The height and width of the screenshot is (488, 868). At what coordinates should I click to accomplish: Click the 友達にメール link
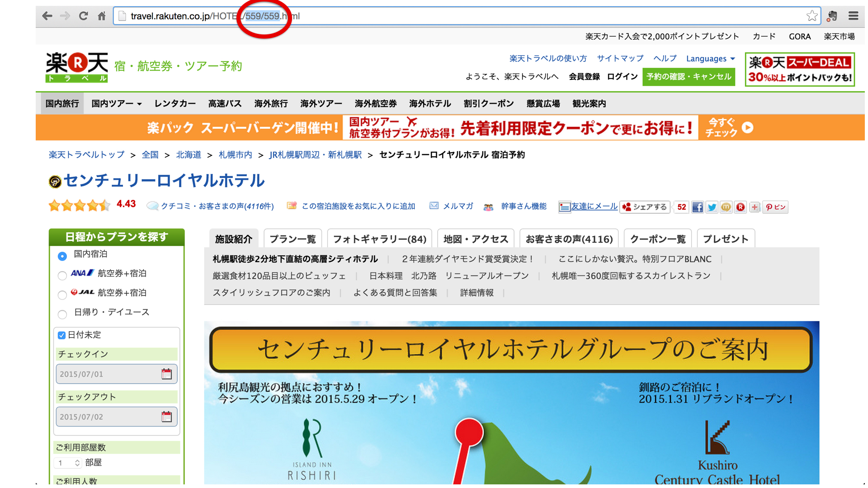point(594,206)
